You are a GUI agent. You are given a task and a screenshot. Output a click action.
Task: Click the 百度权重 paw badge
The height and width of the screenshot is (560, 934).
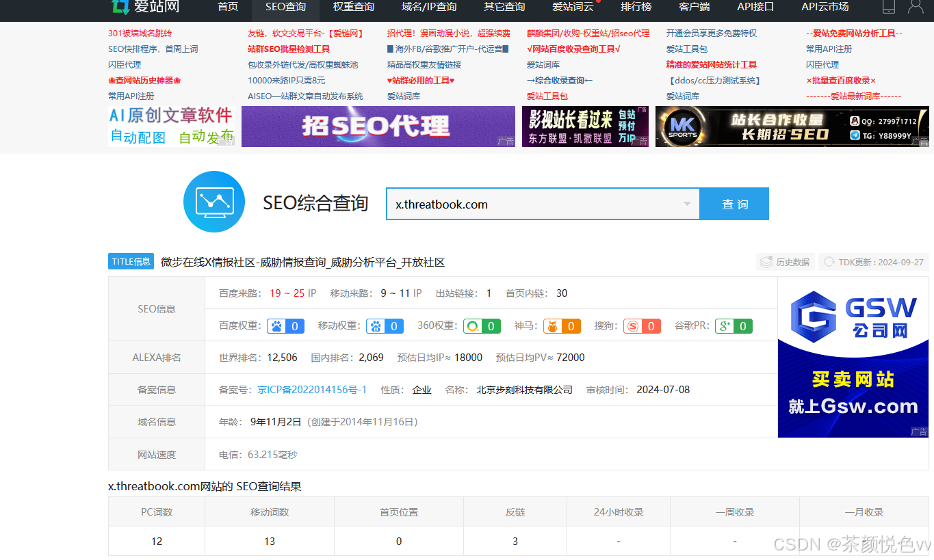click(285, 326)
